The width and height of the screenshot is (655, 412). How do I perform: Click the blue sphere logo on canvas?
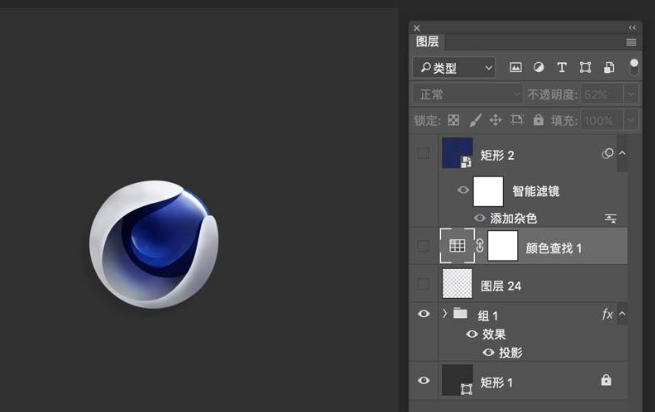[154, 244]
